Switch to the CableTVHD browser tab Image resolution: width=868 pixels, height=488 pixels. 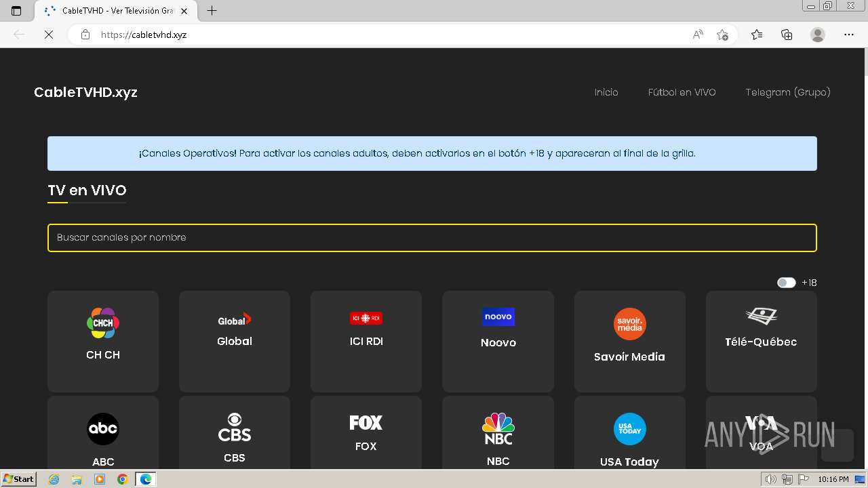point(115,11)
